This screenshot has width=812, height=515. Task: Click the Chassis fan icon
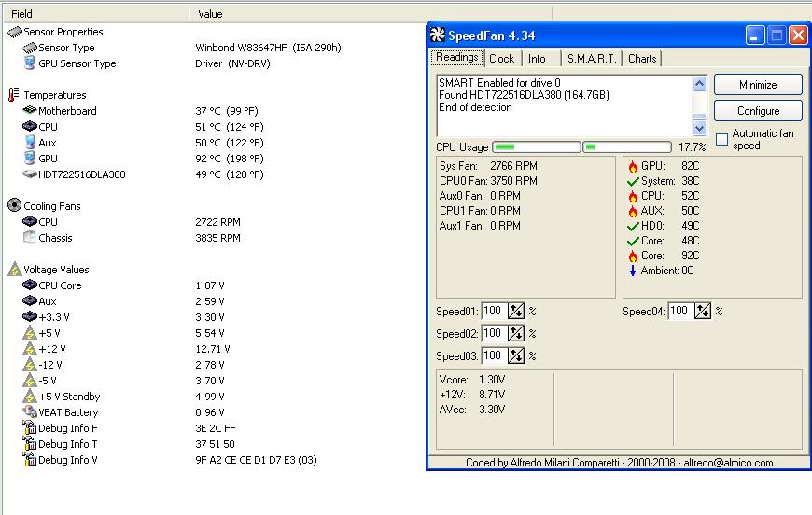click(x=30, y=237)
